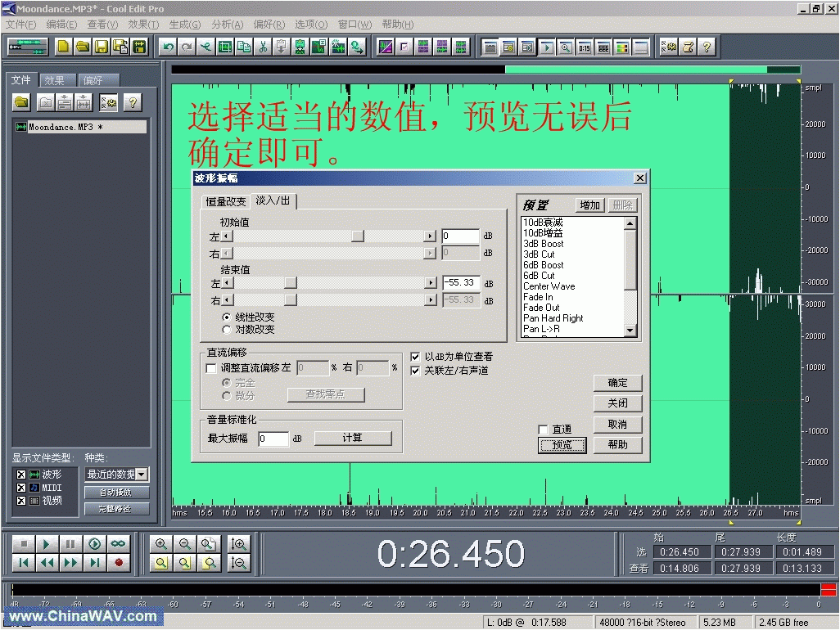Uncheck 关联左/右声道 option
The width and height of the screenshot is (840, 630).
click(416, 370)
